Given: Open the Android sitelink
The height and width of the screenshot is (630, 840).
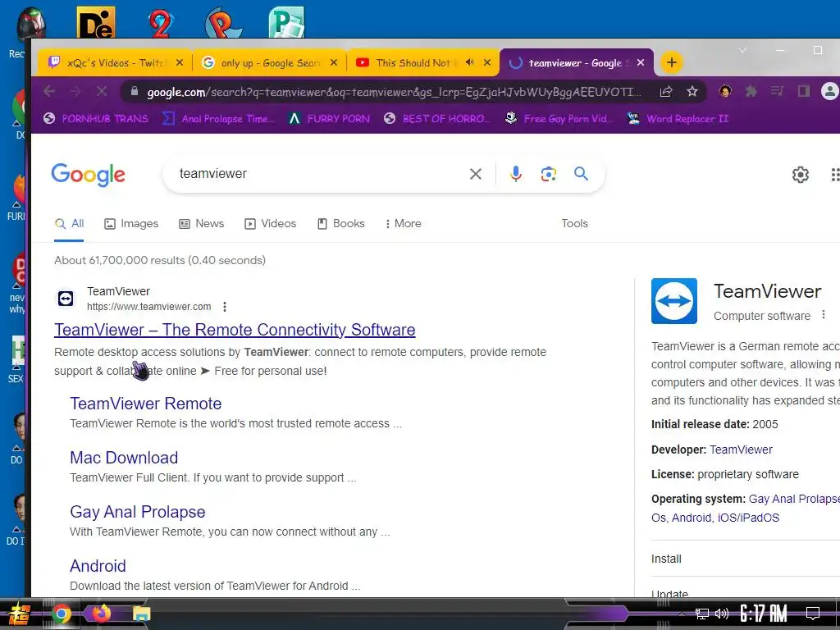Looking at the screenshot, I should 98,566.
